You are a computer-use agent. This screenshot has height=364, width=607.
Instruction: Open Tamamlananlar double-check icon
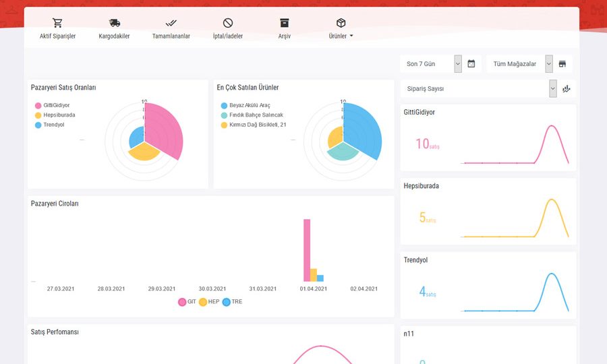171,23
